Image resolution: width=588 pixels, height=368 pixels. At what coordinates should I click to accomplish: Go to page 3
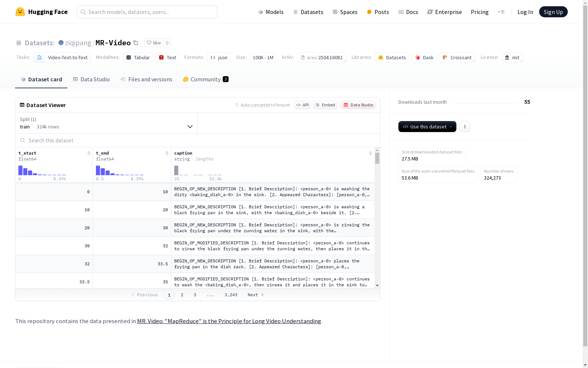click(195, 295)
